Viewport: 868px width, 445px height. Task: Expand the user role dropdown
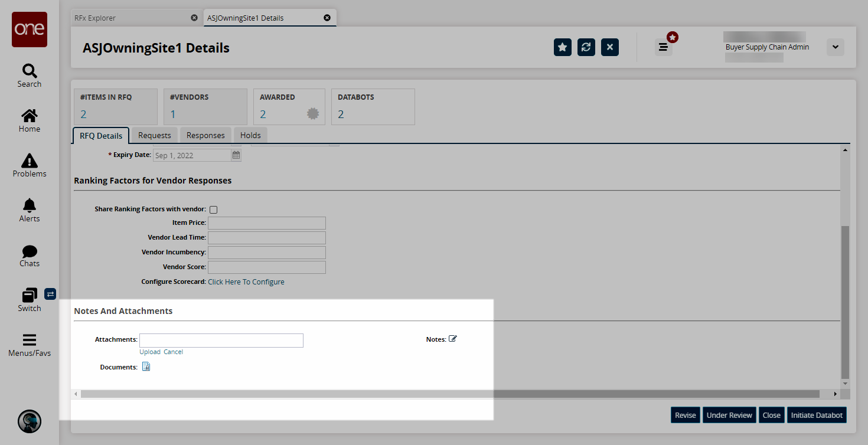pyautogui.click(x=836, y=47)
